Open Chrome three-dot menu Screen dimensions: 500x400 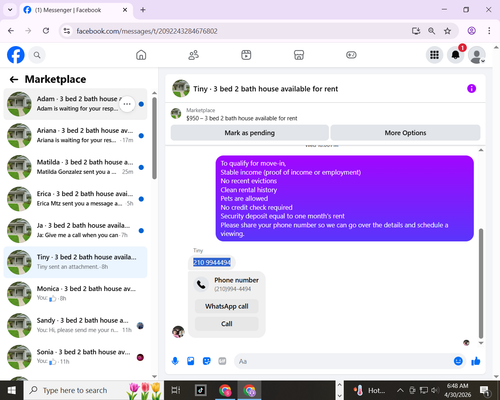click(x=489, y=31)
